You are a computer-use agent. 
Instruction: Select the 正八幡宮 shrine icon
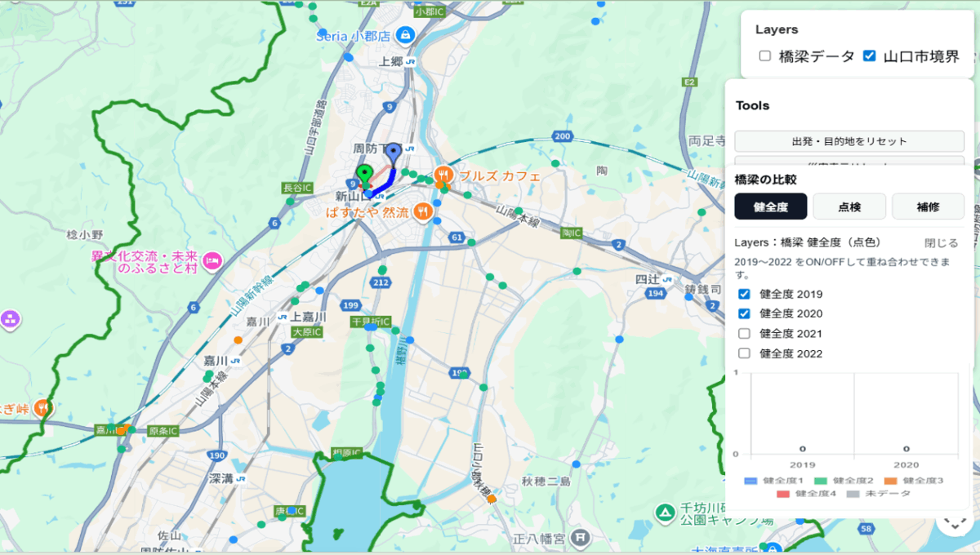(x=579, y=537)
